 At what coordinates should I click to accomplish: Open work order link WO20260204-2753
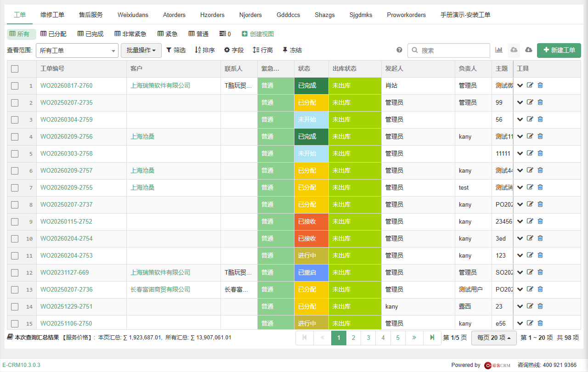(x=67, y=255)
